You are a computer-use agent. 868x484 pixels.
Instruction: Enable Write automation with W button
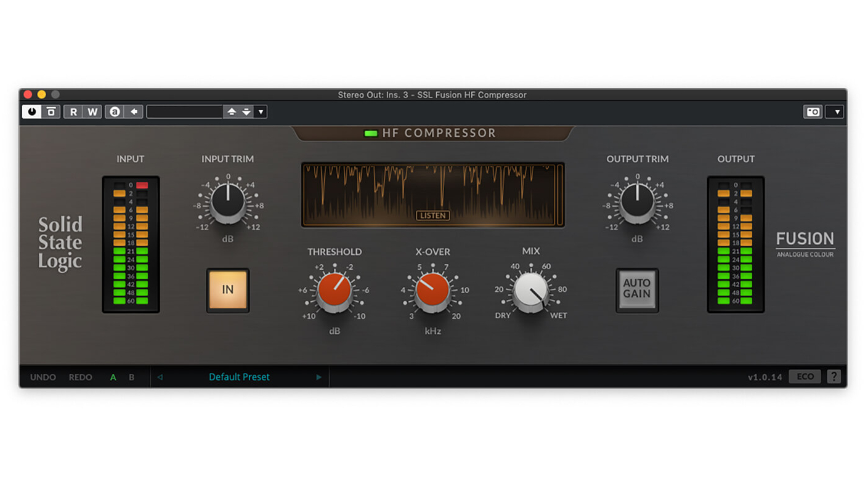coord(92,111)
